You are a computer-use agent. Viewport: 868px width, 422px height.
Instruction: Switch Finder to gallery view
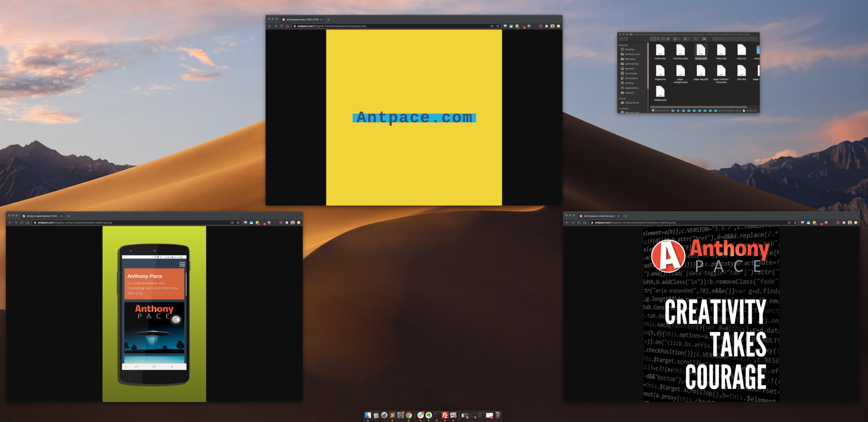tap(668, 39)
